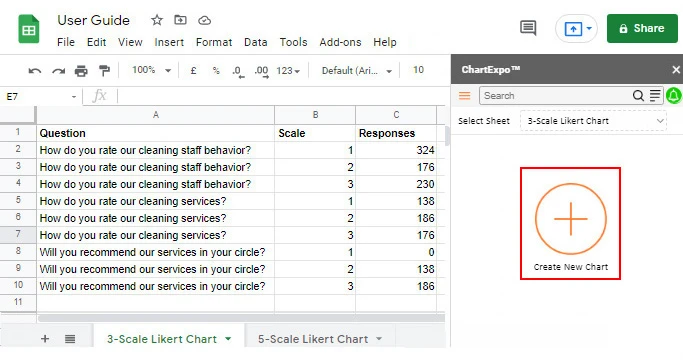The height and width of the screenshot is (364, 683).
Task: Open the Format menu
Action: [214, 42]
